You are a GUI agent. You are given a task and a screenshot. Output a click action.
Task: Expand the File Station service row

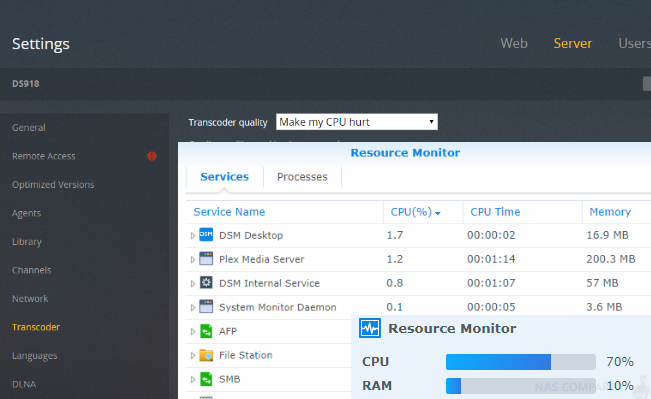pos(193,355)
